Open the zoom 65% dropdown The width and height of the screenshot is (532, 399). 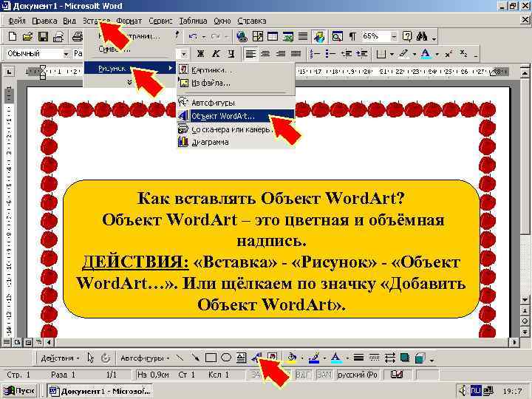pos(394,36)
